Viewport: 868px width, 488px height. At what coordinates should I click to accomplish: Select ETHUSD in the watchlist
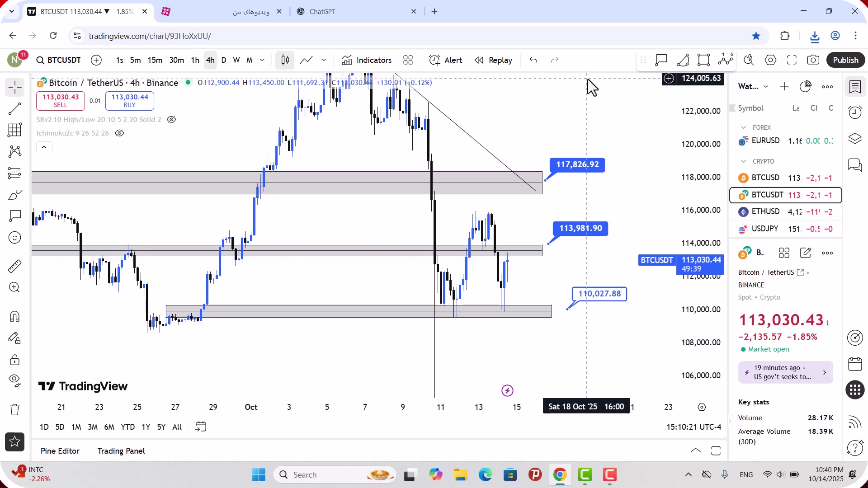786,211
